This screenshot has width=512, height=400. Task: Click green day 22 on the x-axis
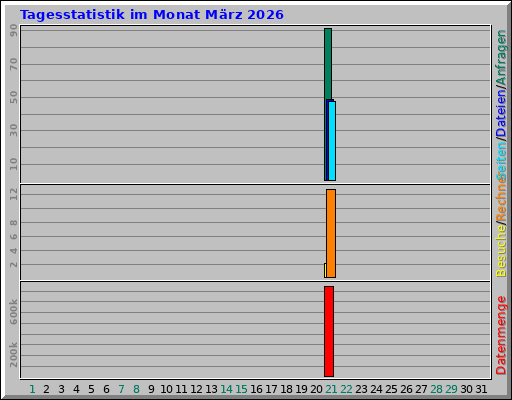[x=346, y=389]
